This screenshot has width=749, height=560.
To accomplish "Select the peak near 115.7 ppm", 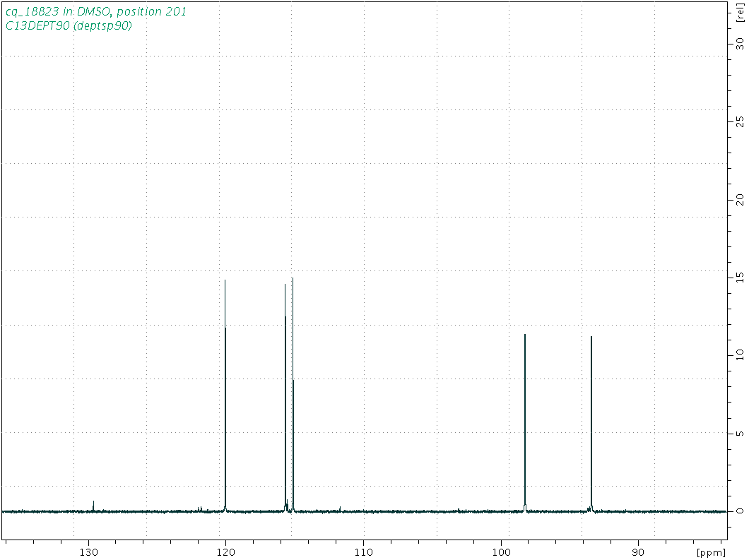I will pos(285,398).
